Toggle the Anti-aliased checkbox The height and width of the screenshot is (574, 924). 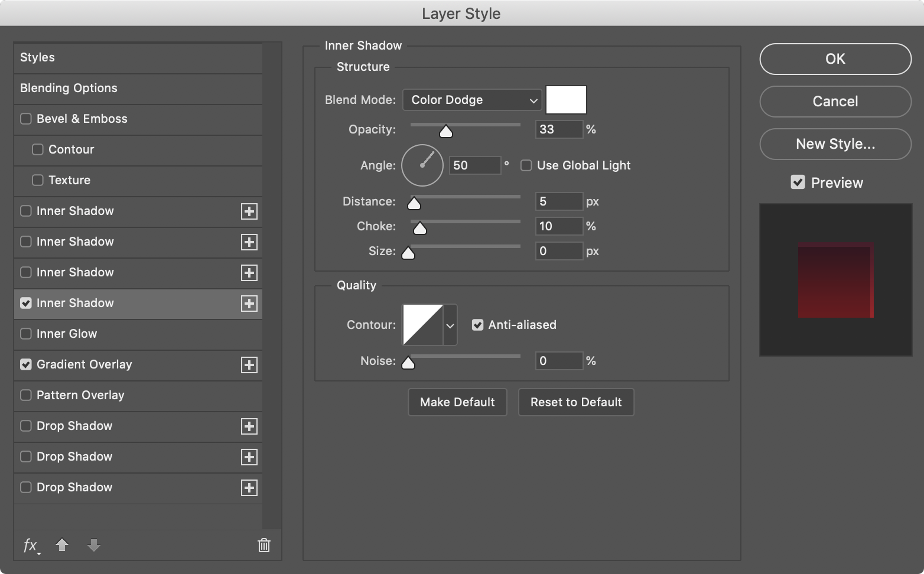477,325
